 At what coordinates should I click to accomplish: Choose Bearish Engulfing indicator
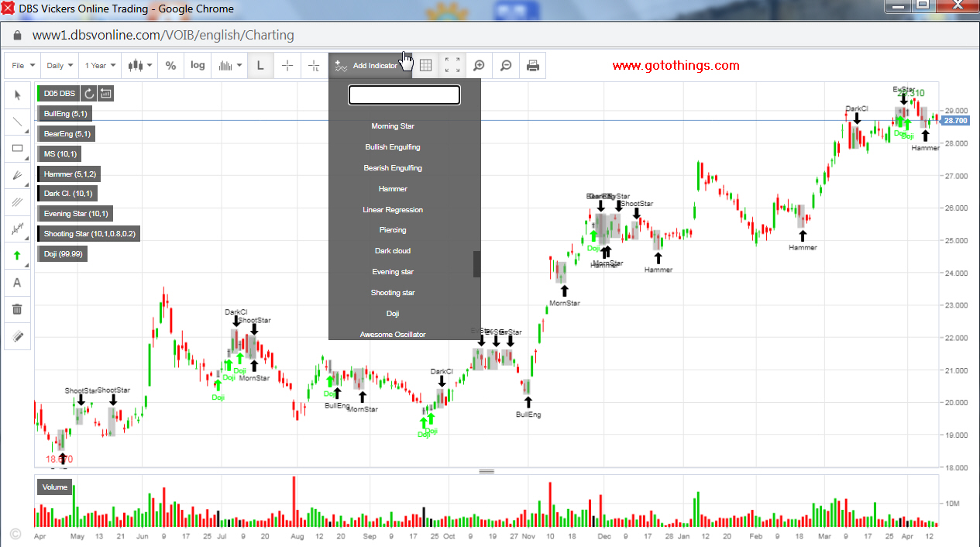(393, 168)
